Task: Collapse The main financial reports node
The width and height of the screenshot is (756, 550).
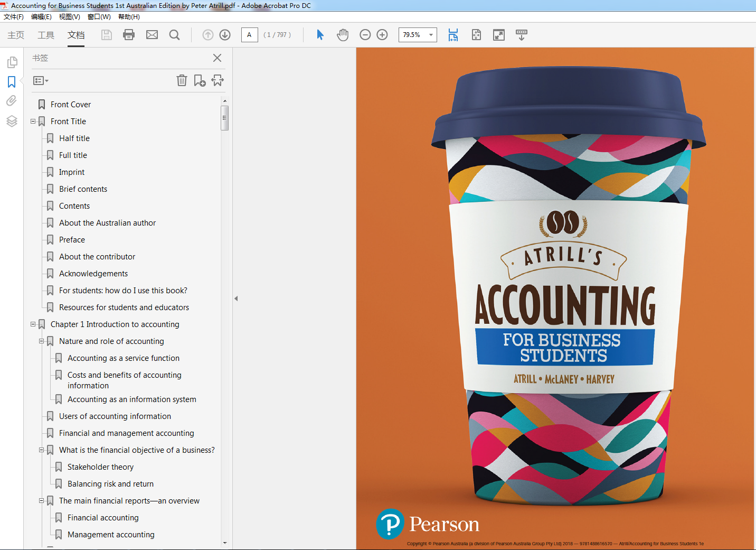Action: tap(41, 500)
